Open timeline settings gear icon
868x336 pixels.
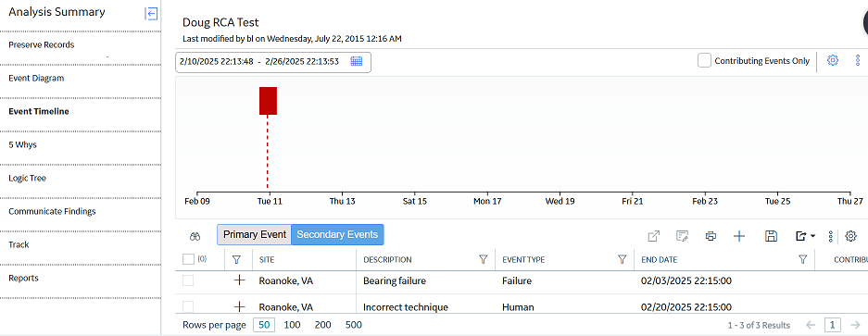833,60
